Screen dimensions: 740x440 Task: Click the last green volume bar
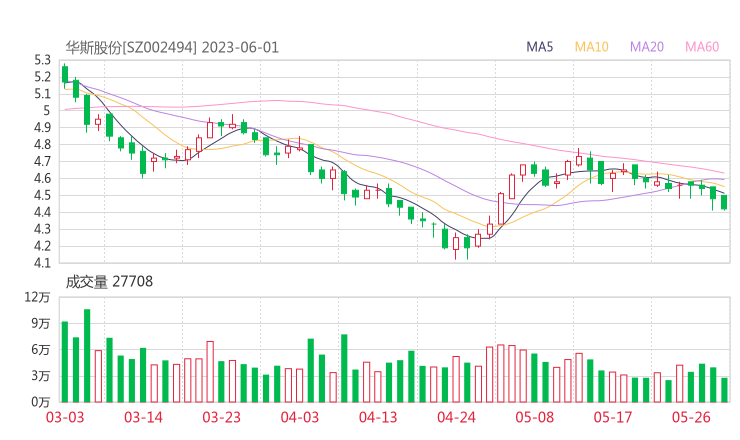click(x=724, y=390)
